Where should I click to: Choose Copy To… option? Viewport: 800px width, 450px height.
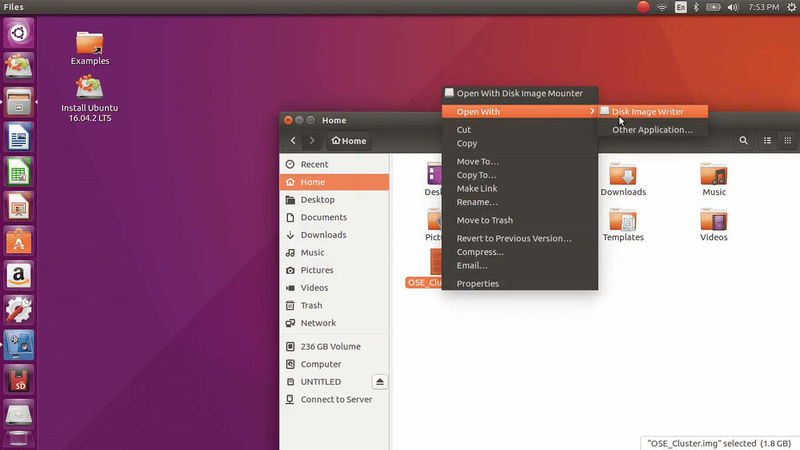click(x=519, y=175)
